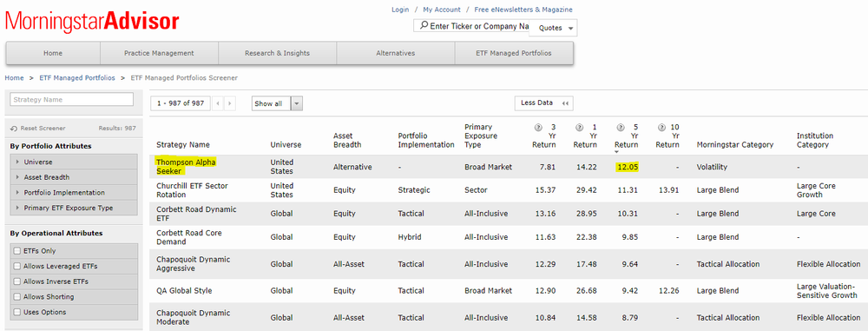Click the 13.91 ten-year return value
This screenshot has height=331, width=868.
tap(667, 190)
